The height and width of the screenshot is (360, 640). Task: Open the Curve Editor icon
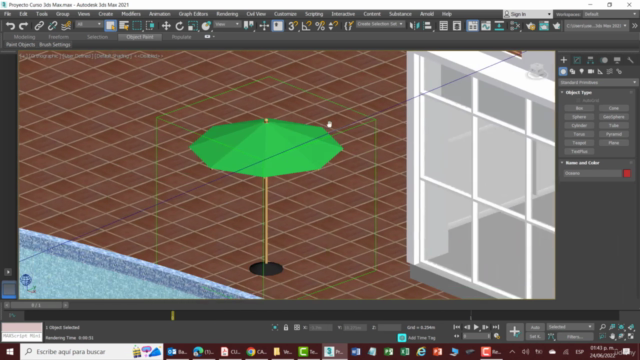(x=486, y=26)
